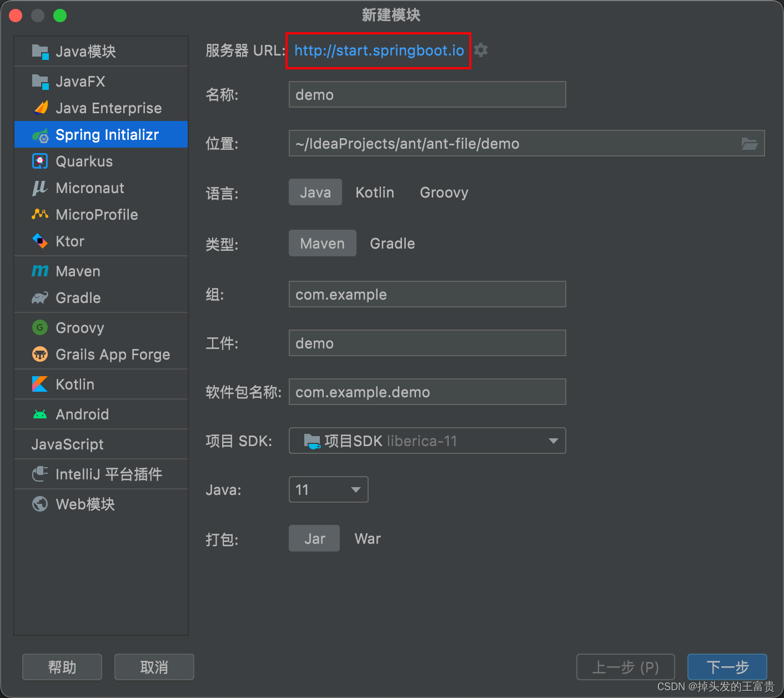Select Java Enterprise module type

tap(101, 108)
